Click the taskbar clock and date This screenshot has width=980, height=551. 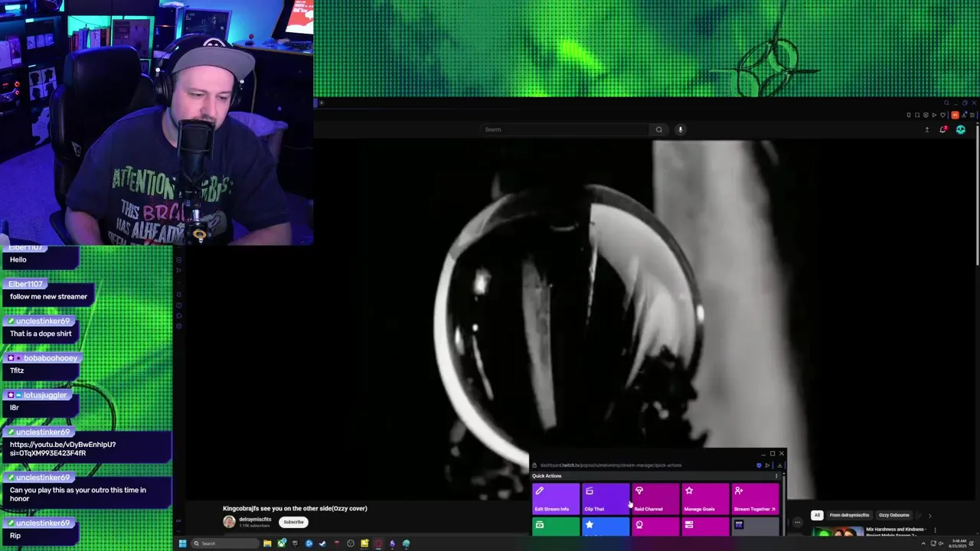pos(958,543)
